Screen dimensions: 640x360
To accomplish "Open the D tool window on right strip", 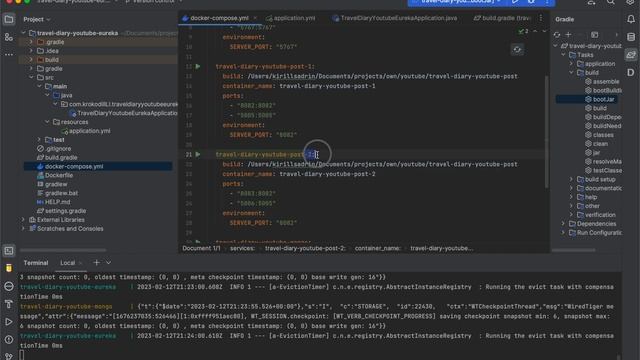I will pos(631,73).
